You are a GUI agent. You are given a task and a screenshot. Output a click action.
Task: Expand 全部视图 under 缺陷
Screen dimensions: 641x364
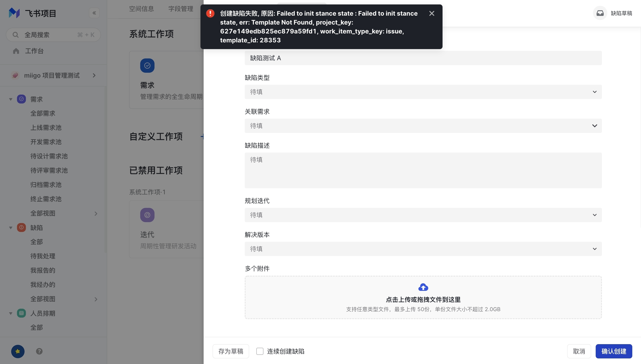pyautogui.click(x=96, y=299)
